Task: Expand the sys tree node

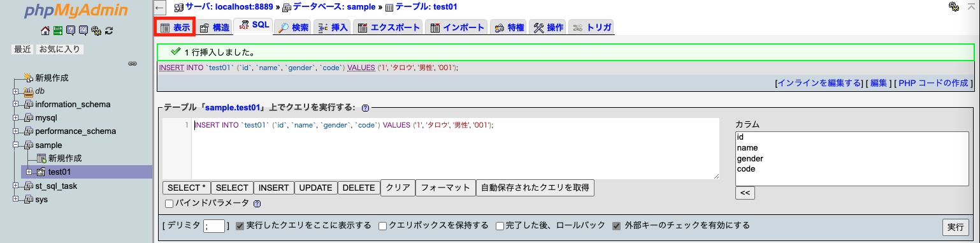Action: (x=16, y=199)
